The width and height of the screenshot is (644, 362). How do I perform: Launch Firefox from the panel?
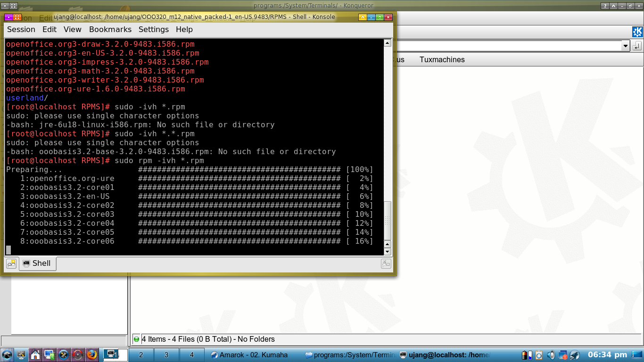coord(92,354)
